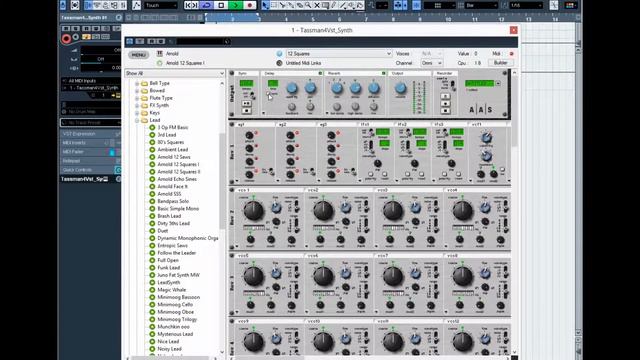Open the 1/16 quantize value dropdown

coord(527,5)
